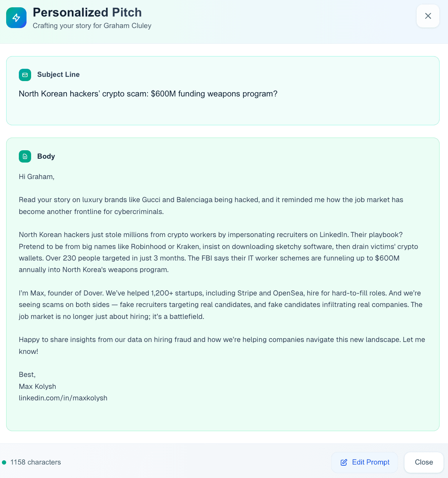This screenshot has height=478, width=448.
Task: Click the envelope icon beside Subject Line
Action: point(25,75)
